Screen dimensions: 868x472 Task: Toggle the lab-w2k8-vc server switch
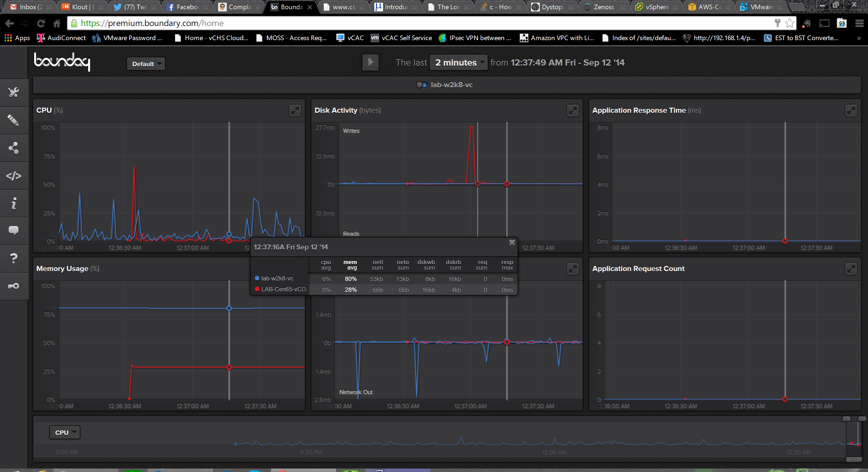point(422,85)
